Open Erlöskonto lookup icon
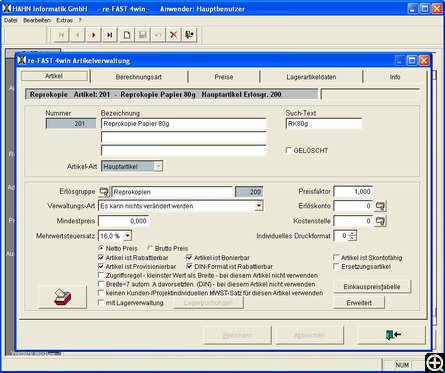 point(380,206)
